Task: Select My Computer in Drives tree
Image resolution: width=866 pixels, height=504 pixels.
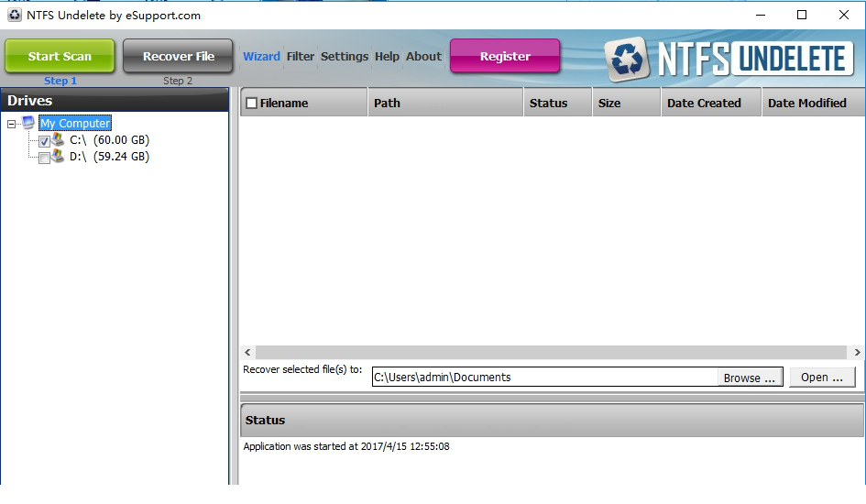Action: (x=75, y=123)
